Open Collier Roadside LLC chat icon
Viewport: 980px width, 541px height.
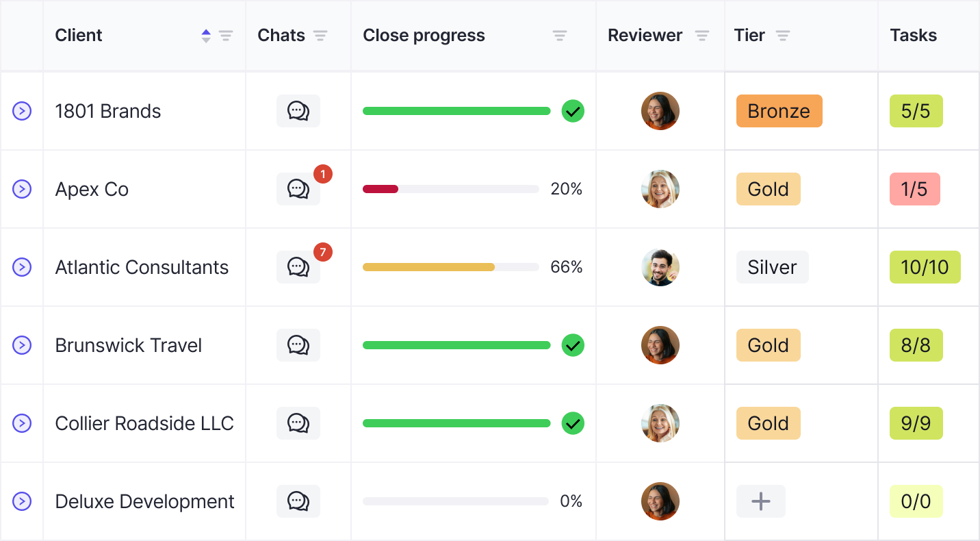[x=298, y=423]
